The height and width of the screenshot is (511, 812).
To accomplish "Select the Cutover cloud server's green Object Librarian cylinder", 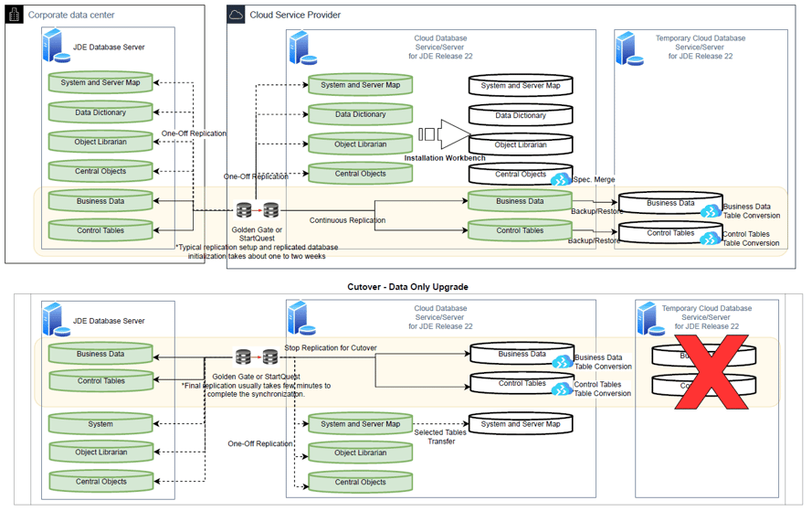I will point(361,452).
